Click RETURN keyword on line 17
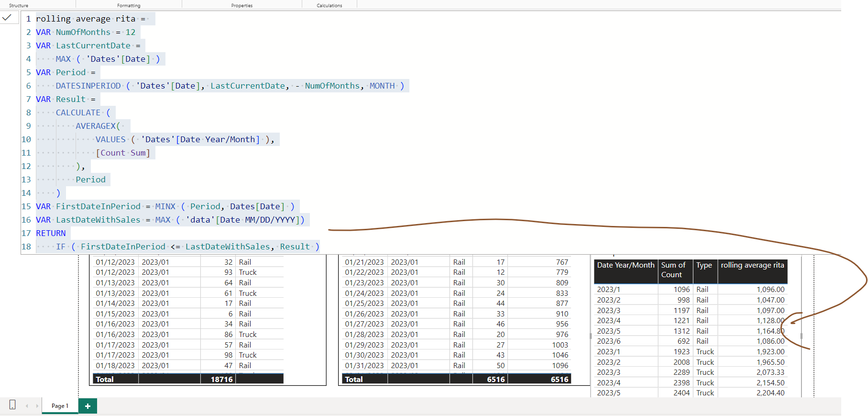The width and height of the screenshot is (868, 416). 51,233
